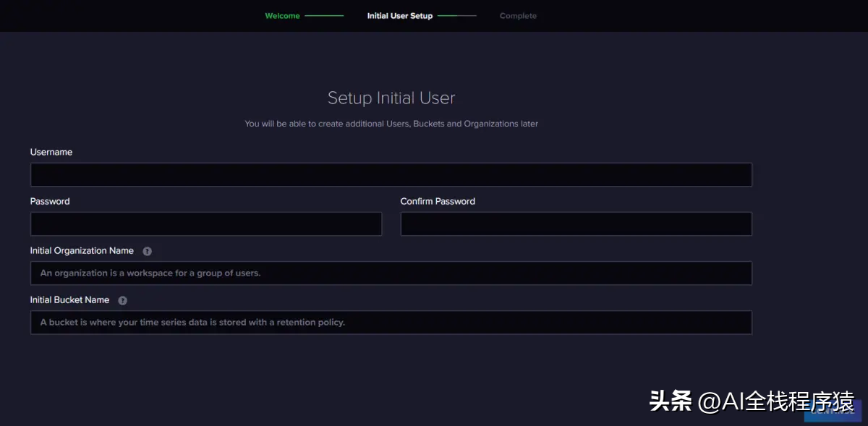The height and width of the screenshot is (426, 868).
Task: Click the green progress line after Welcome
Action: click(324, 16)
